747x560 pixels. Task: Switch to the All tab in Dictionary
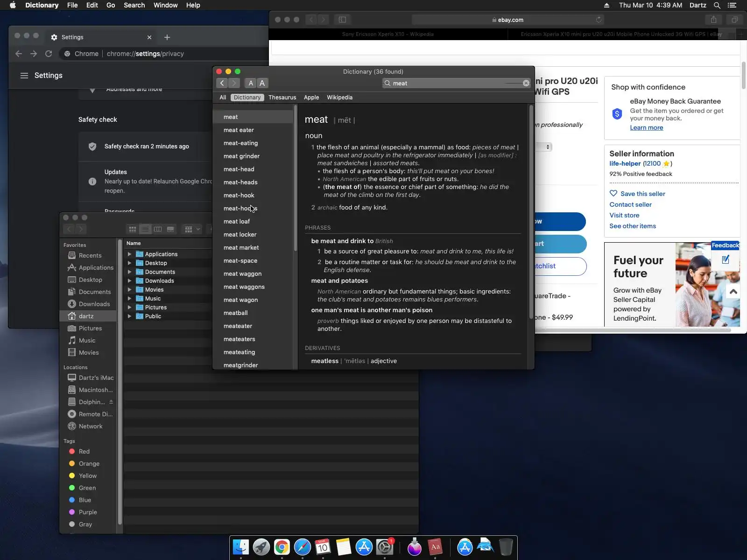(x=223, y=98)
